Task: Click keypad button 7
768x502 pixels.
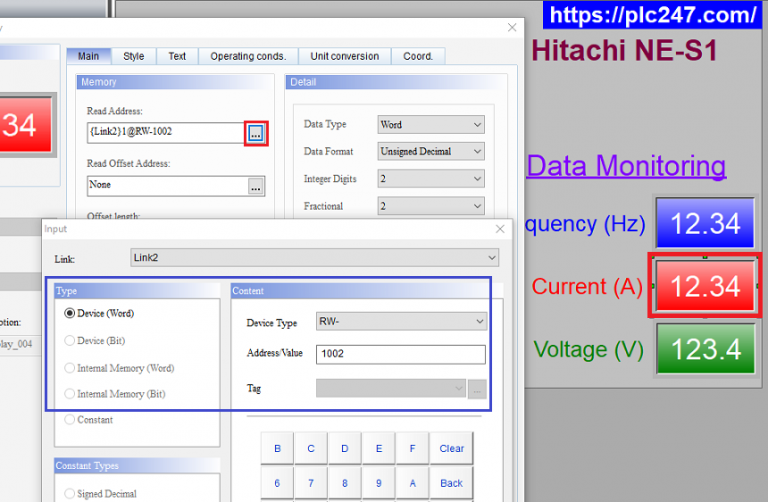Action: coord(311,483)
